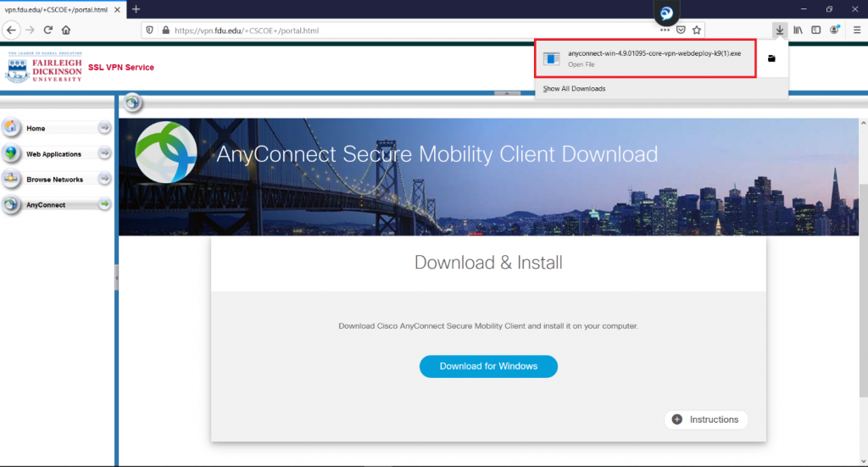Click the arrow next to Browse Networks
Viewport: 868px width, 467px height.
point(104,178)
